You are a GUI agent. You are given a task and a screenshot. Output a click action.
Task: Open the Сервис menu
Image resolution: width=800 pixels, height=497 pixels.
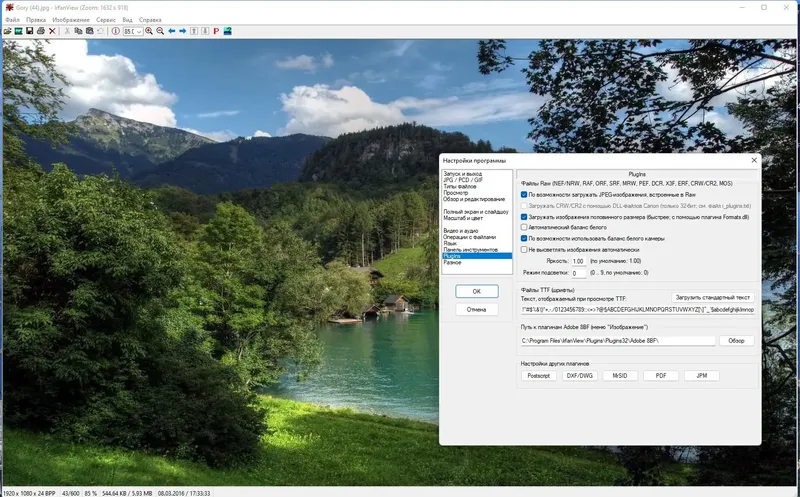[106, 20]
